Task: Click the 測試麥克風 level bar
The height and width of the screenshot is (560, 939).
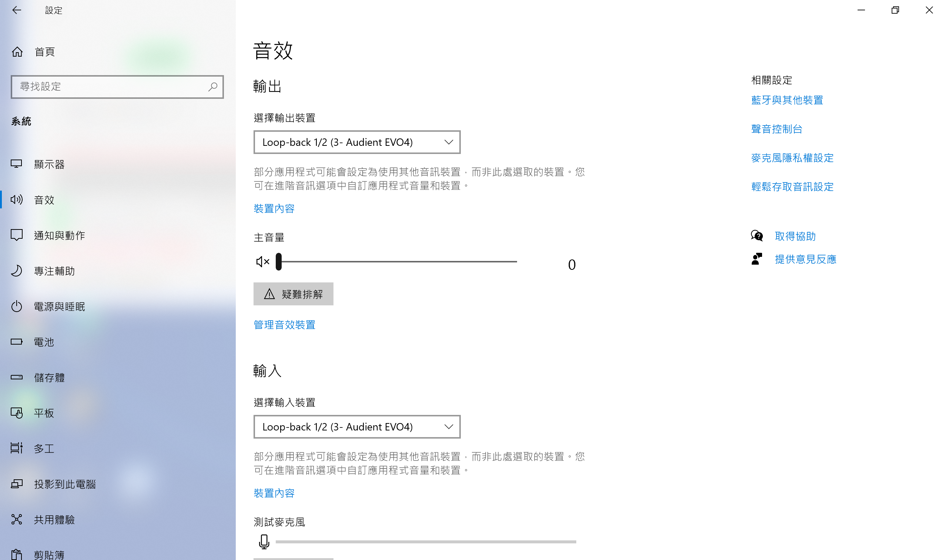Action: 426,541
